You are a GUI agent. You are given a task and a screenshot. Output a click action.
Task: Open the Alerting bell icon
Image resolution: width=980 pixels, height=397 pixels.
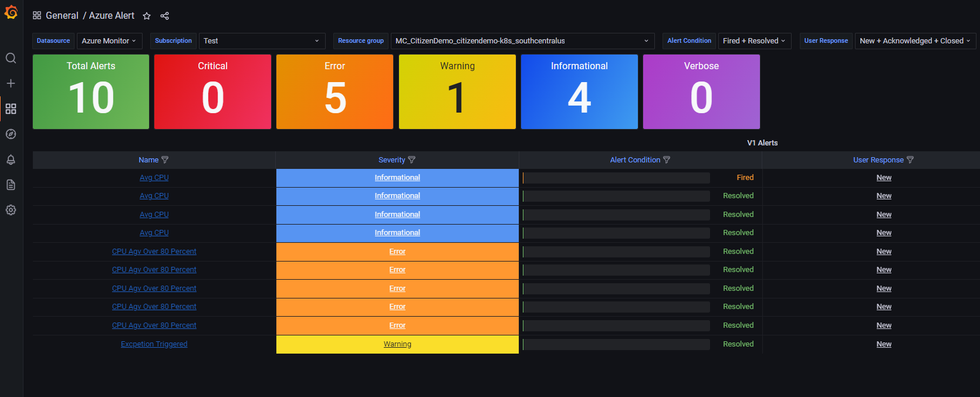pos(11,160)
